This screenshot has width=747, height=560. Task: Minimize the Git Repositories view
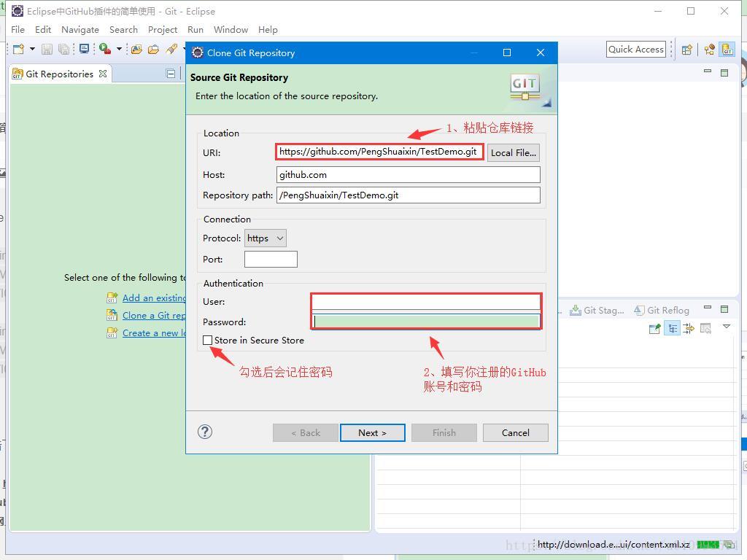pos(171,74)
